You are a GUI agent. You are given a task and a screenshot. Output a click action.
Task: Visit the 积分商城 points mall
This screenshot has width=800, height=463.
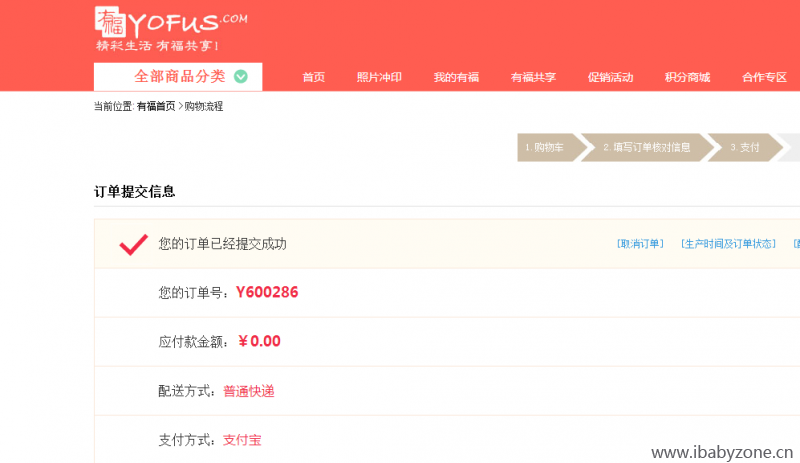[687, 77]
